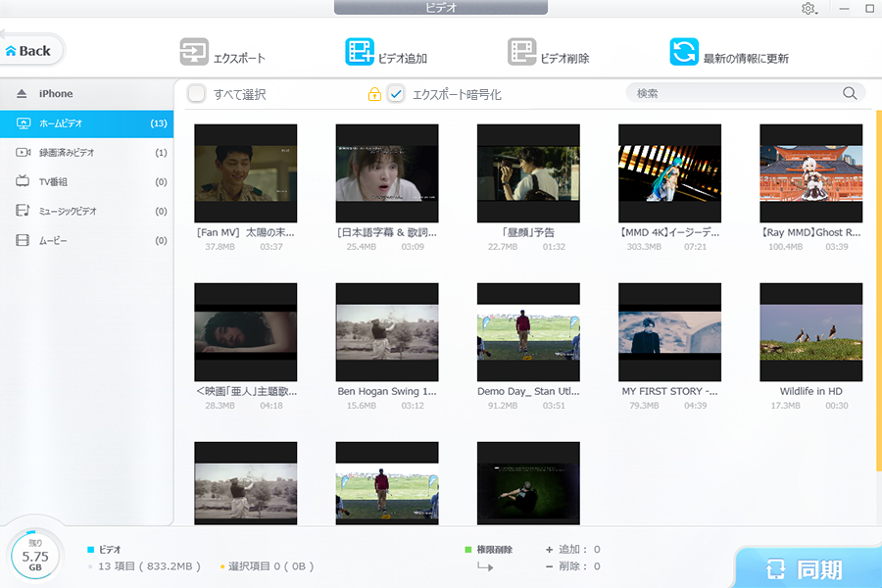882x588 pixels.
Task: Click the 13 項目 ( 833.2MB ) status text
Action: pos(149,566)
